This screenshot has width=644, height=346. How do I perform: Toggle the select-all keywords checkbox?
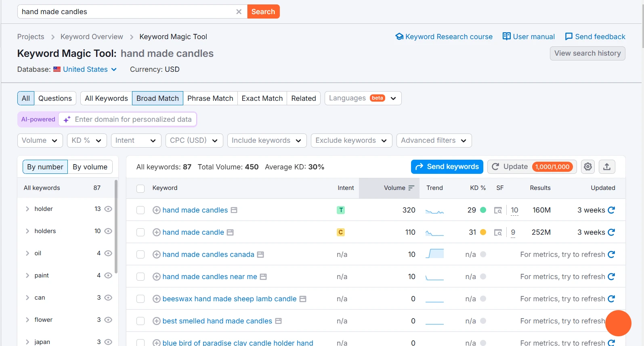click(x=141, y=188)
